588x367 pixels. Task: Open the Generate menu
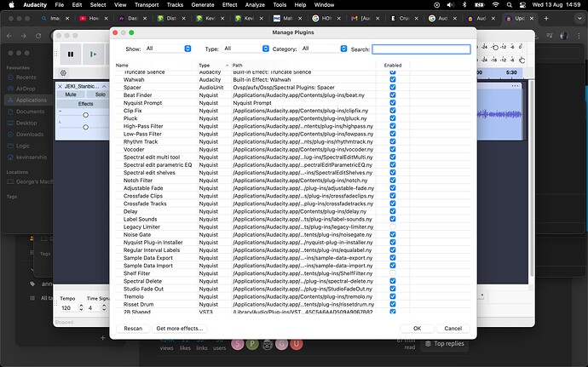(203, 5)
